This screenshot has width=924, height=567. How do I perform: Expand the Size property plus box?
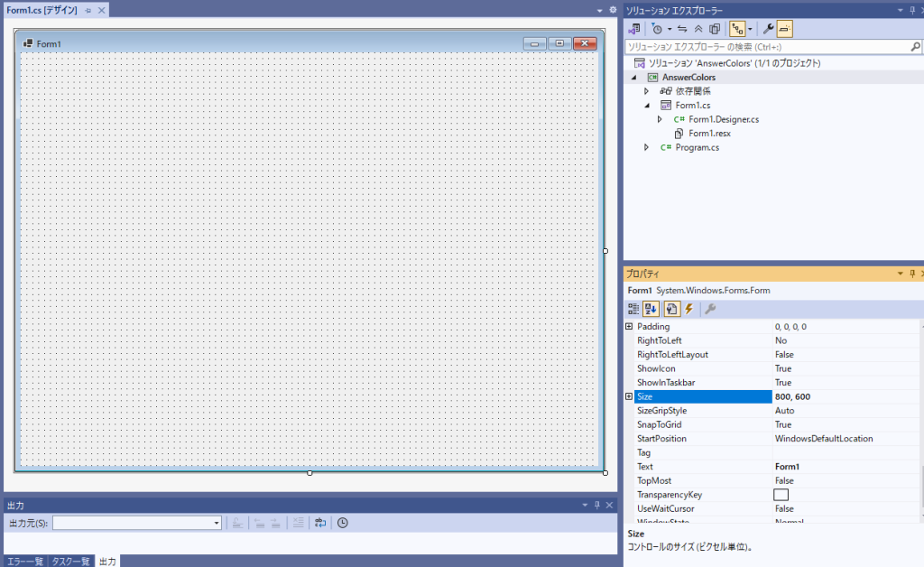click(x=629, y=396)
